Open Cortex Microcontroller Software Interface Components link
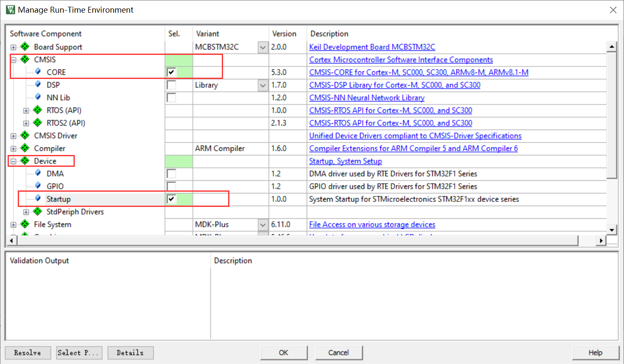This screenshot has width=624, height=364. 401,60
